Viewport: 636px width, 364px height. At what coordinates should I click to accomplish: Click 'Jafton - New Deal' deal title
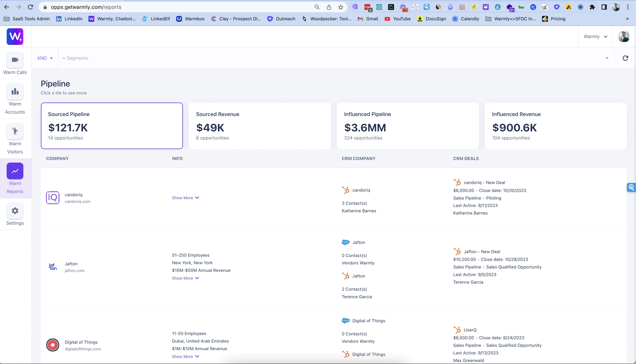click(x=482, y=252)
